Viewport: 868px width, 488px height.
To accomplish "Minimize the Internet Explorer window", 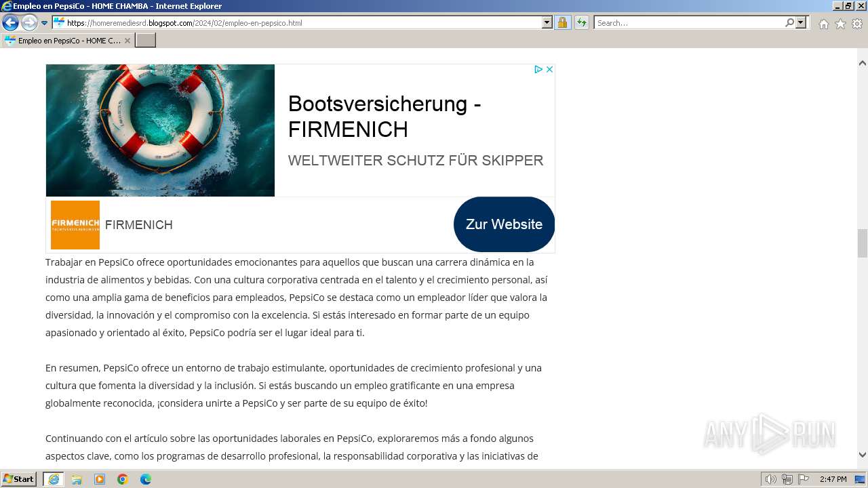I will [837, 6].
